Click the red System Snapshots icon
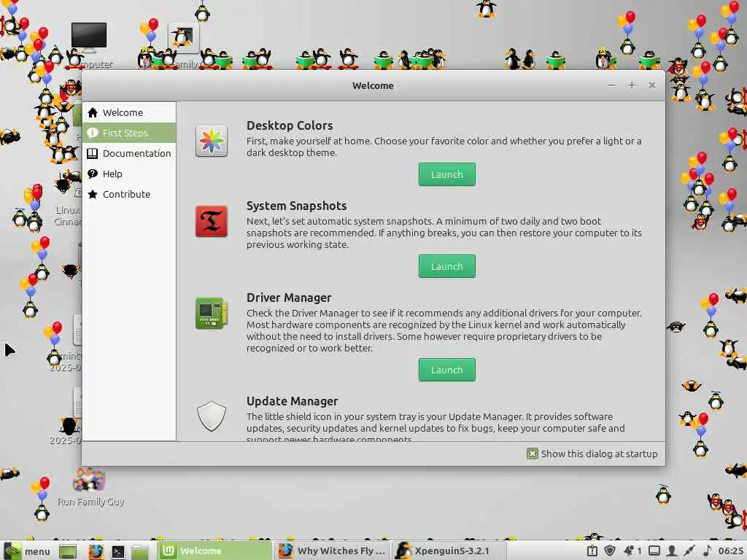747x560 pixels. pyautogui.click(x=212, y=222)
